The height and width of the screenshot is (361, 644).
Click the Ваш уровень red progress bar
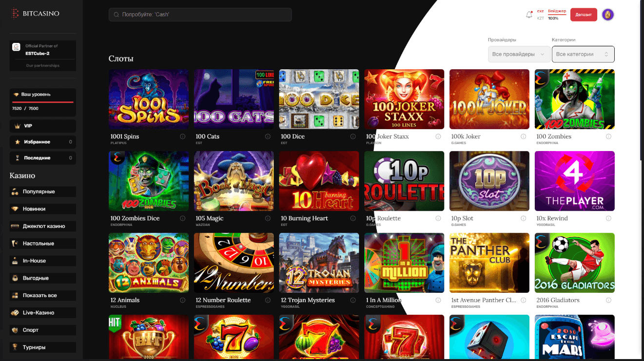[x=43, y=102]
